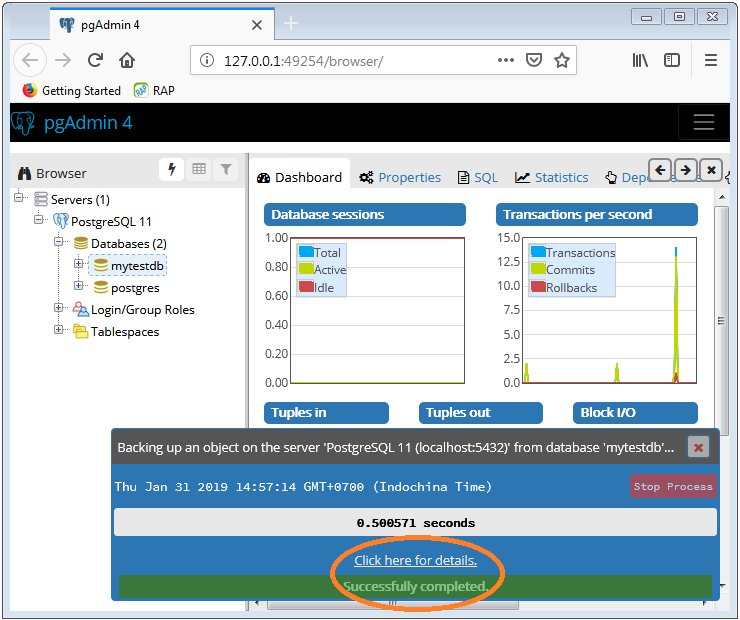740x620 pixels.
Task: Bookmark this page with the star
Action: [562, 60]
